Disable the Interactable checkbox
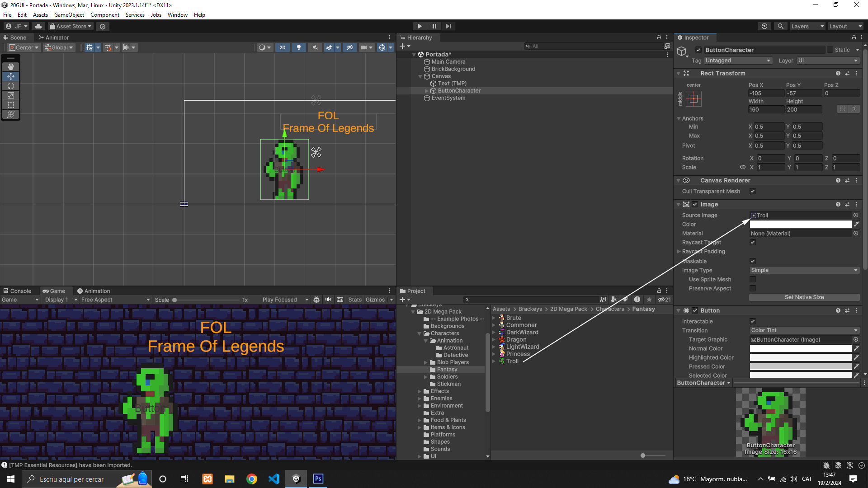Image resolution: width=868 pixels, height=488 pixels. (753, 321)
